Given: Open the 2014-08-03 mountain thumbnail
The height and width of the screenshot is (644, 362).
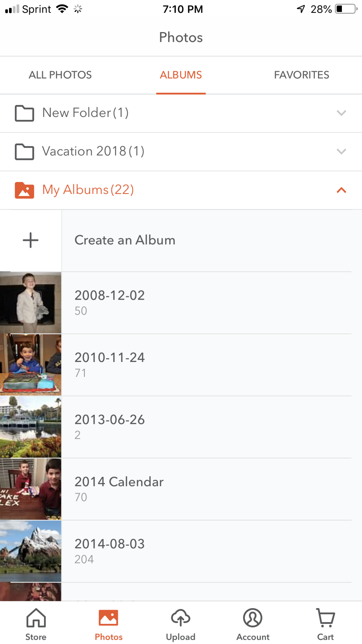Looking at the screenshot, I should 30,551.
